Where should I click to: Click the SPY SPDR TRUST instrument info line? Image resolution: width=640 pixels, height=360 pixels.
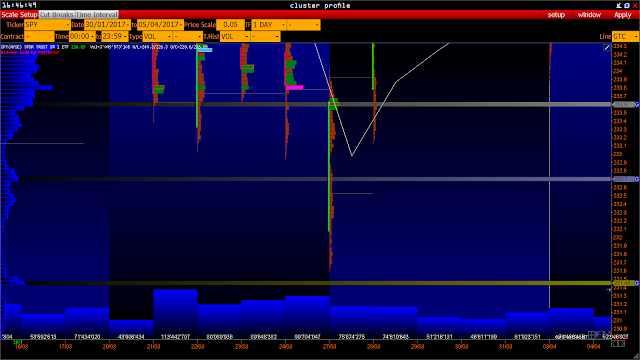point(104,47)
